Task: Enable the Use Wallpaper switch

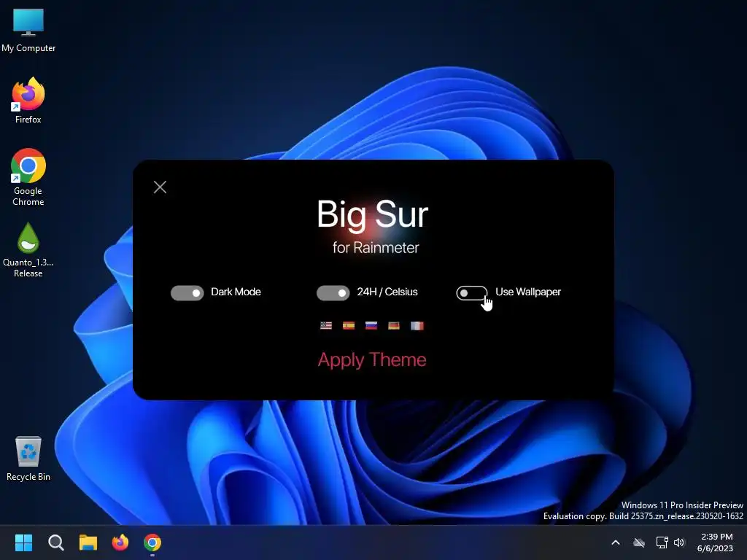Action: [472, 293]
